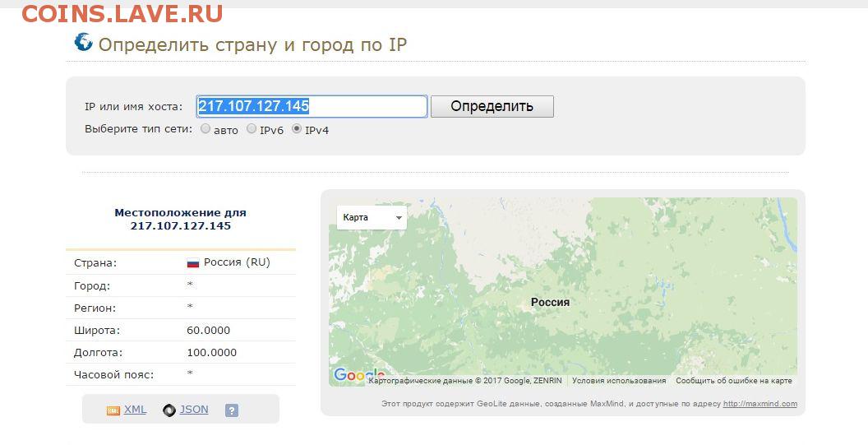The height and width of the screenshot is (445, 868).
Task: Select the IPv6 radio option
Action: tap(252, 129)
